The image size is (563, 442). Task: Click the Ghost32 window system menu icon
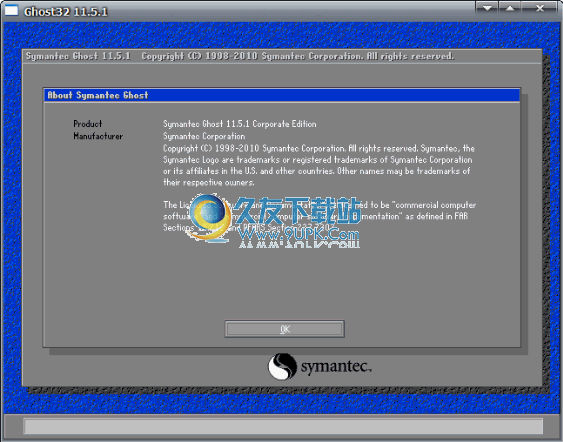click(11, 10)
